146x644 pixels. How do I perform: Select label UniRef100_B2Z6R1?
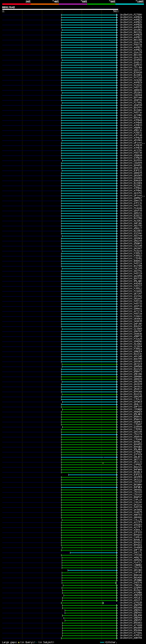coord(131,75)
